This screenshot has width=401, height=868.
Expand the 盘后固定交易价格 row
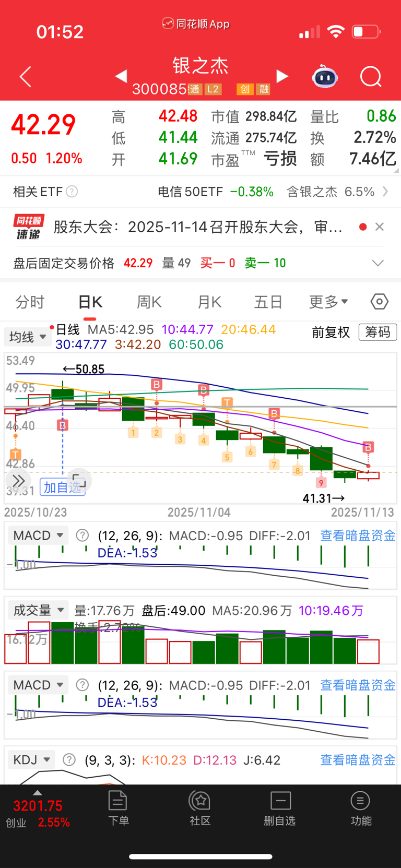click(x=378, y=263)
